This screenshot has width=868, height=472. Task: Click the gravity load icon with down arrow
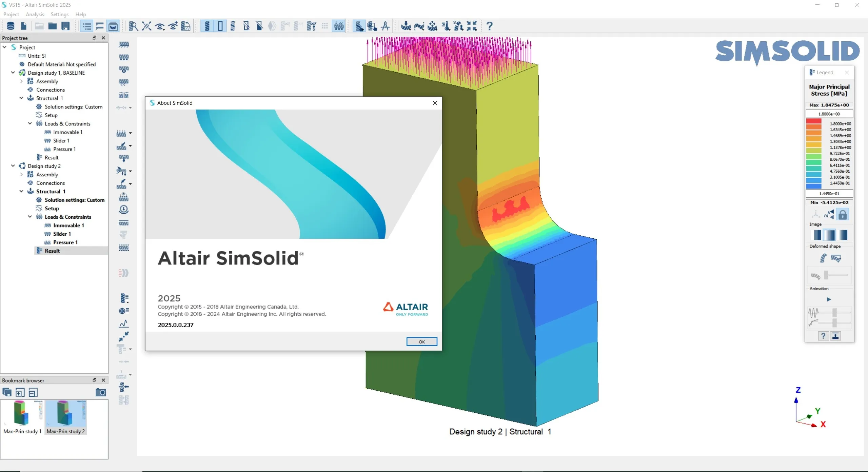point(124,158)
